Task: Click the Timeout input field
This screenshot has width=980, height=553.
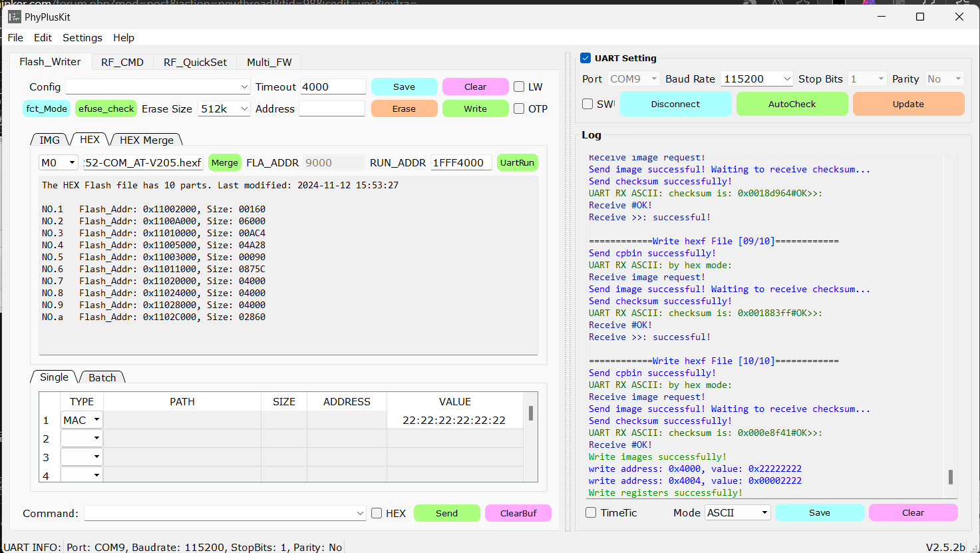Action: tap(333, 87)
